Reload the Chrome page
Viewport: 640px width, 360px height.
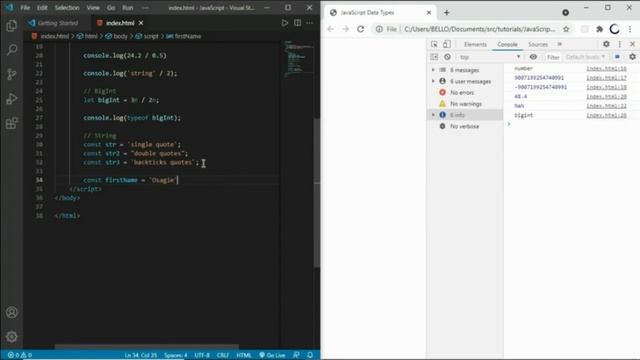tap(360, 29)
